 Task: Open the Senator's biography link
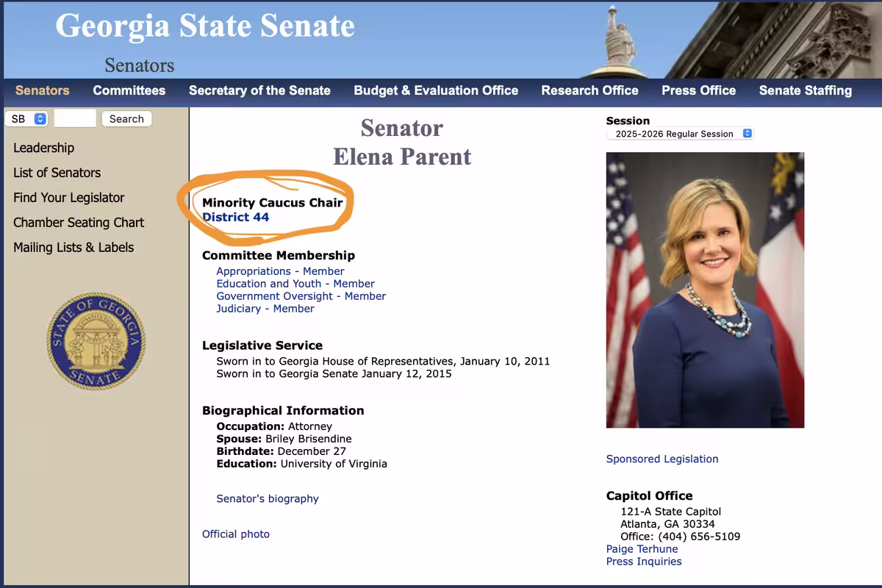point(268,498)
